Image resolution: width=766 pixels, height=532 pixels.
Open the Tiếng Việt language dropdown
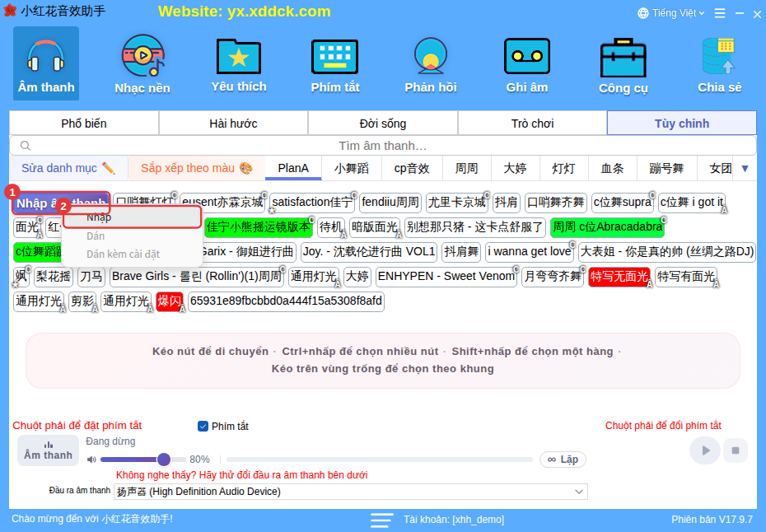[671, 13]
